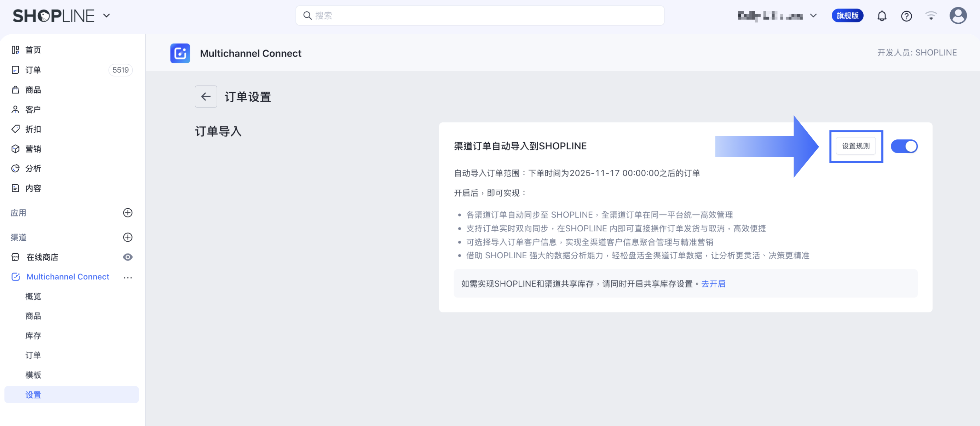Toggle visibility of 在线商店 via the eye icon
The width and height of the screenshot is (980, 426).
[128, 257]
